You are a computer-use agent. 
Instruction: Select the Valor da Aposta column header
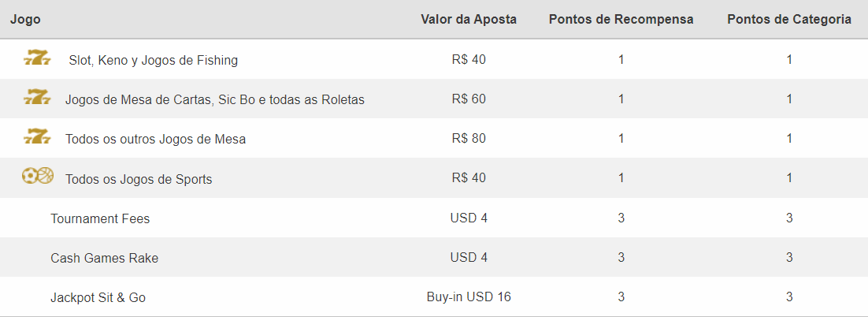point(469,20)
